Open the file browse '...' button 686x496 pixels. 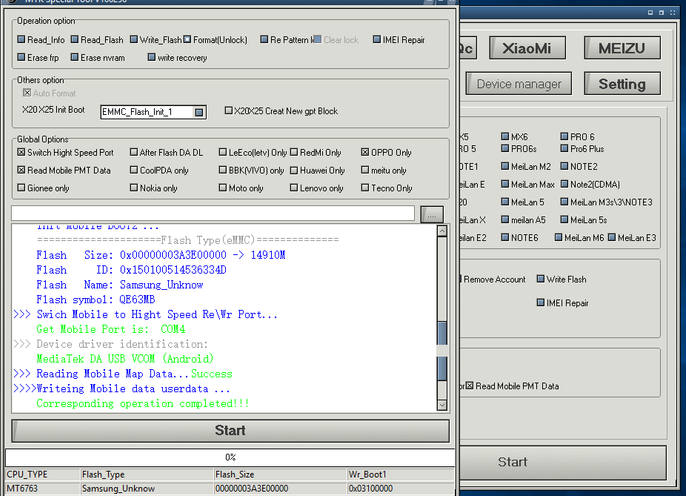click(x=432, y=214)
